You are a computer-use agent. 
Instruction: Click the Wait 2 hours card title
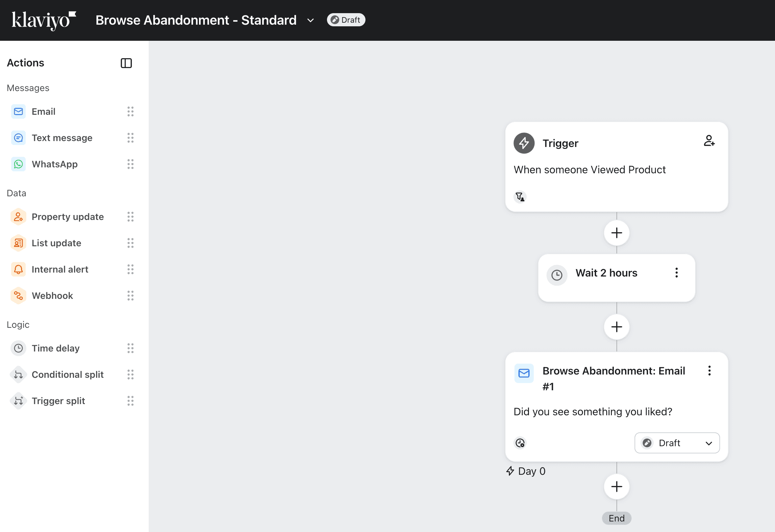pos(606,273)
